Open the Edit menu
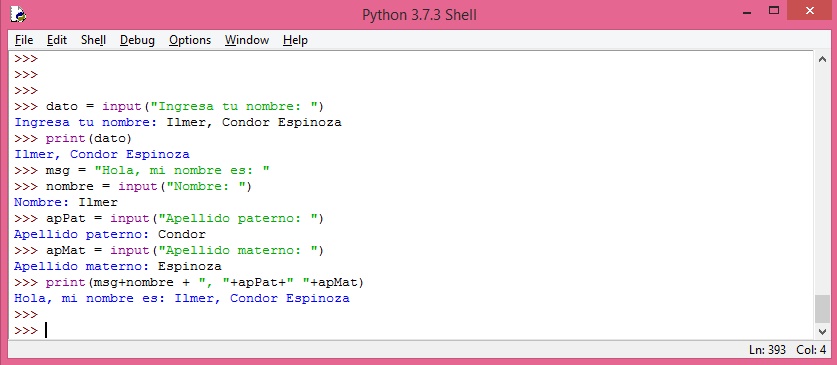 pyautogui.click(x=57, y=40)
